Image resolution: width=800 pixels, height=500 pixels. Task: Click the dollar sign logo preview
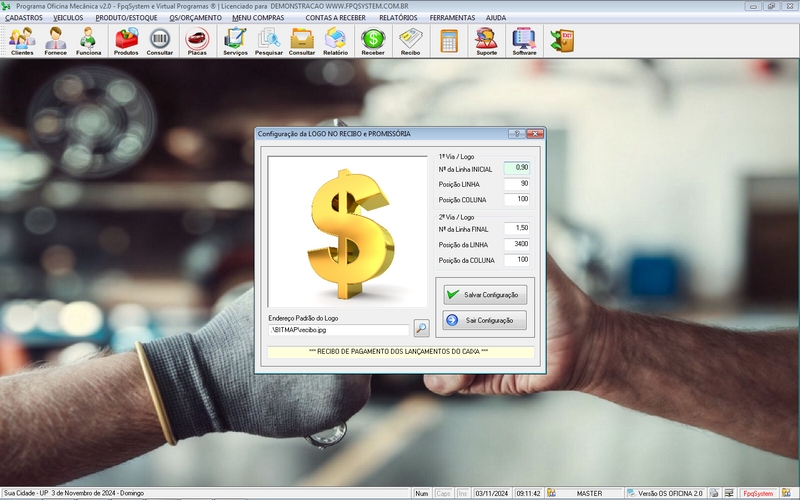347,231
